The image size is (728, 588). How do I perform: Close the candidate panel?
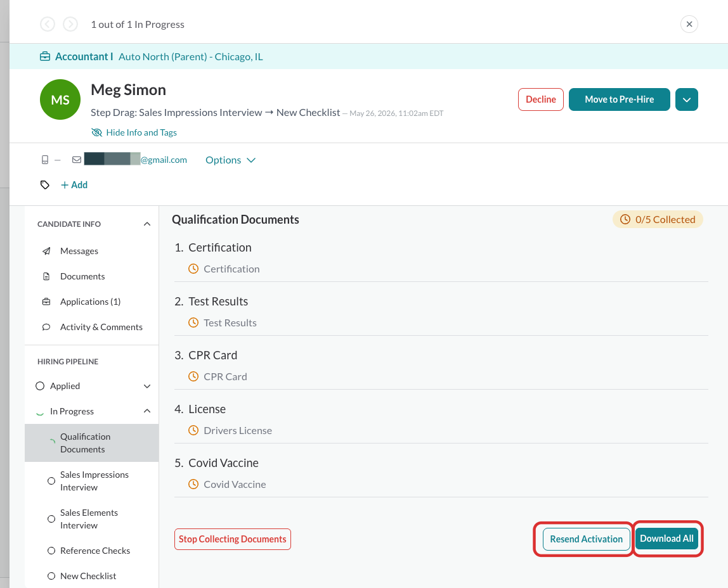coord(689,24)
